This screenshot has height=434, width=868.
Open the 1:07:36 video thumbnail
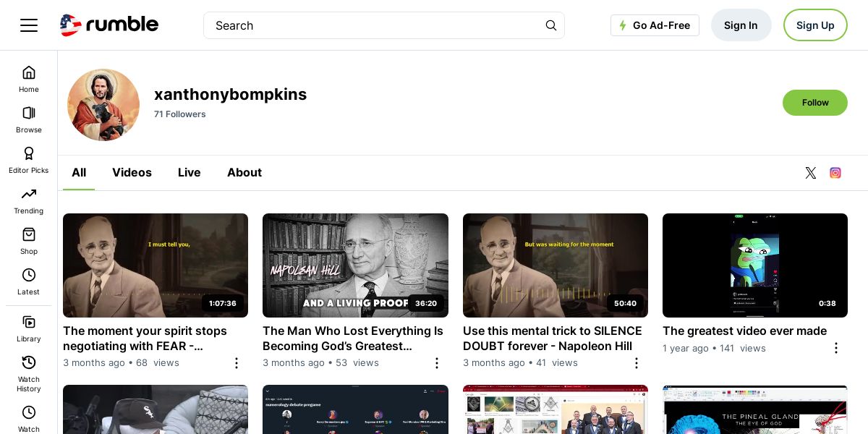[x=156, y=265]
